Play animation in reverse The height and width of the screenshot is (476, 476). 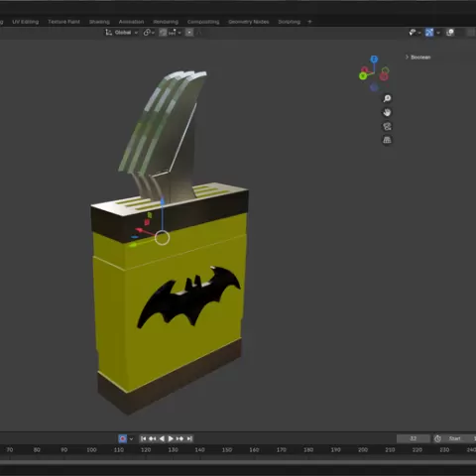click(162, 438)
